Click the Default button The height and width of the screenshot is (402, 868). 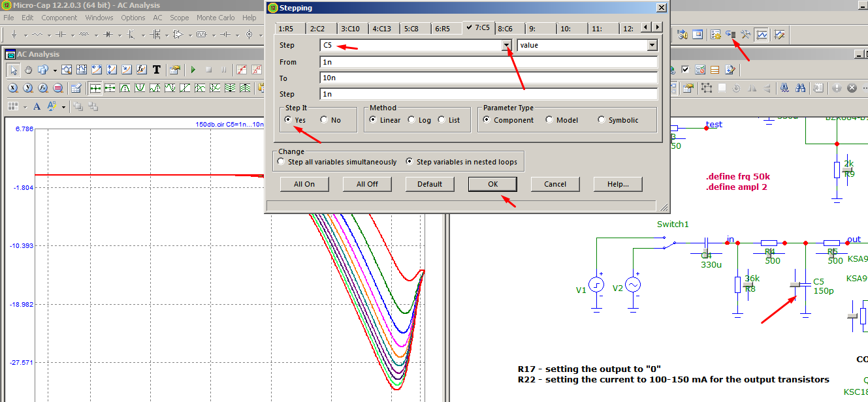[x=430, y=184]
